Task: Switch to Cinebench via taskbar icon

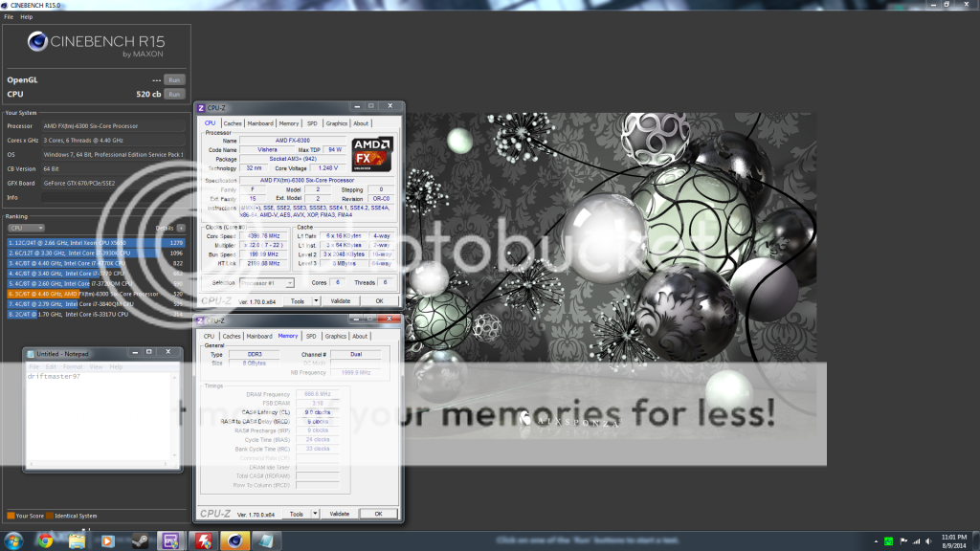Action: pyautogui.click(x=234, y=540)
